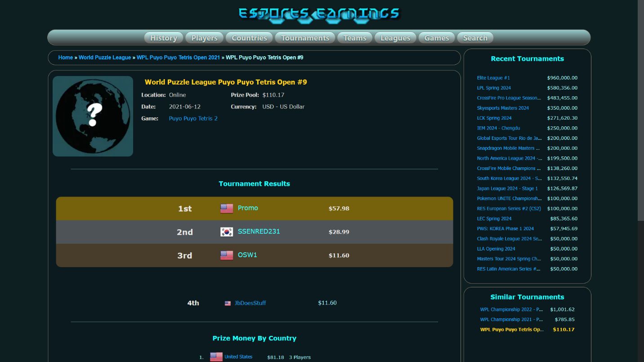644x362 pixels.
Task: Open World Puzzle League breadcrumb link
Action: click(x=105, y=58)
